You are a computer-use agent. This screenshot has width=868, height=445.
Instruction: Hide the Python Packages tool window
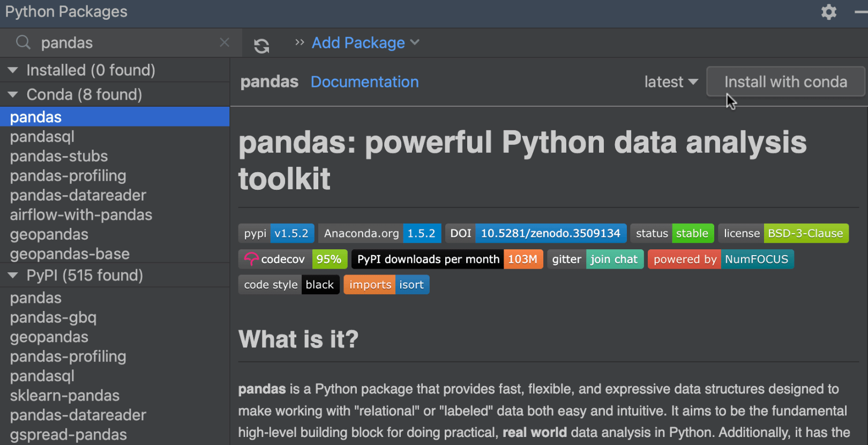pyautogui.click(x=860, y=12)
